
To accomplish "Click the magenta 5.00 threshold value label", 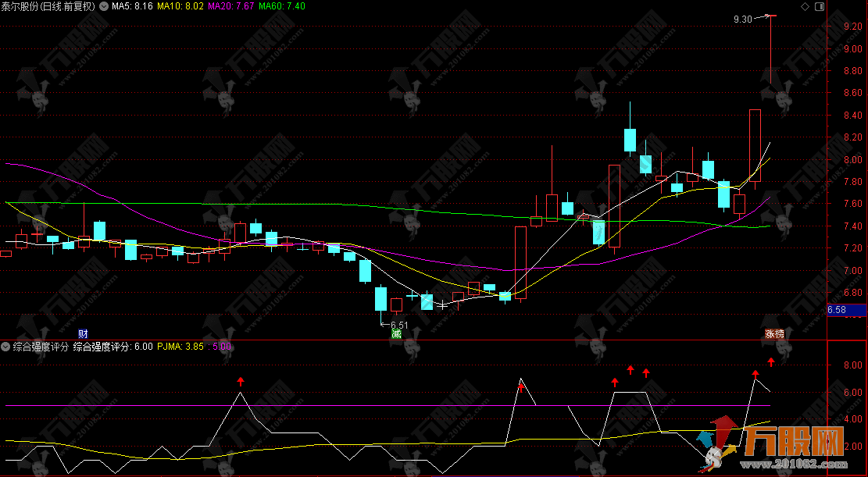I will pos(222,347).
